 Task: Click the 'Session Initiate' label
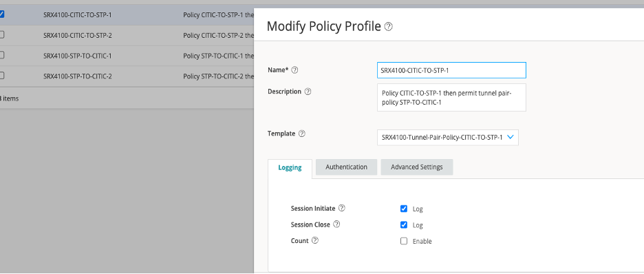[x=313, y=209]
